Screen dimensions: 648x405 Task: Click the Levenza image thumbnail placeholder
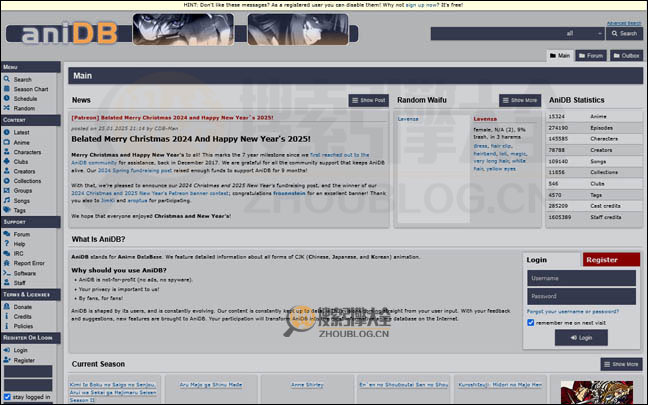pos(433,172)
